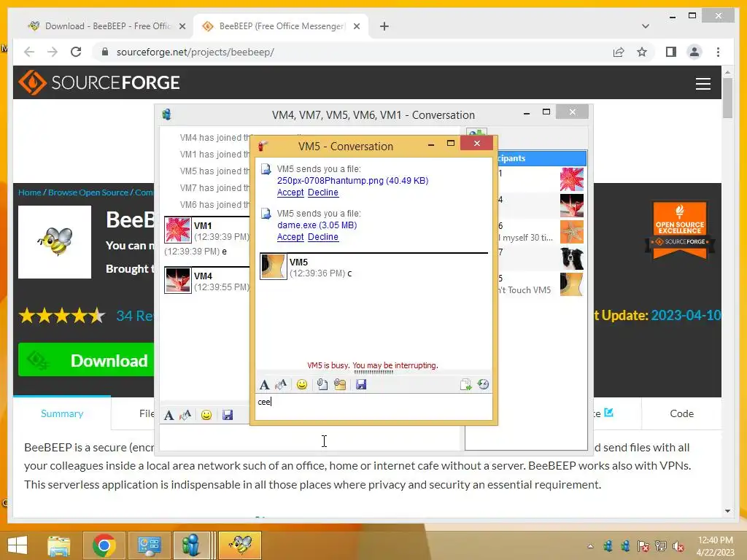Open Chrome side panel icon
This screenshot has height=560, width=747.
point(671,52)
